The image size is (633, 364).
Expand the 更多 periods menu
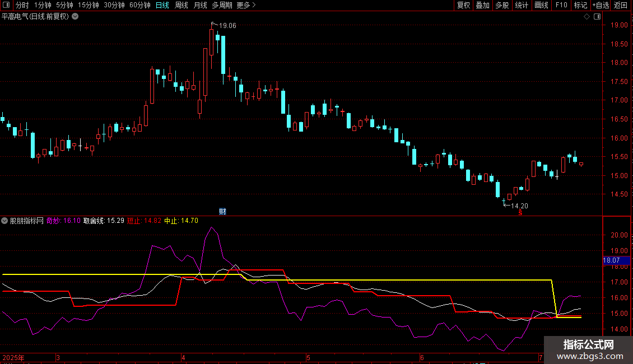tap(246, 5)
